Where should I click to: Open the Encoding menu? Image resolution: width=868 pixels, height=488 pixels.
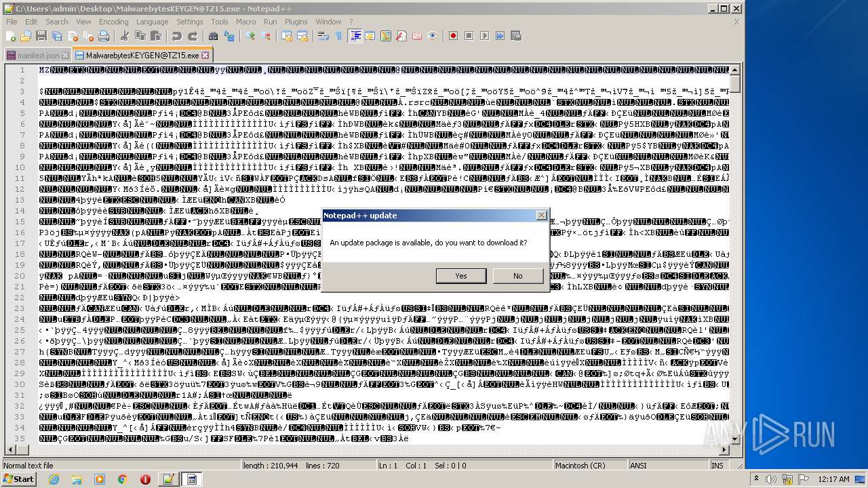click(113, 22)
